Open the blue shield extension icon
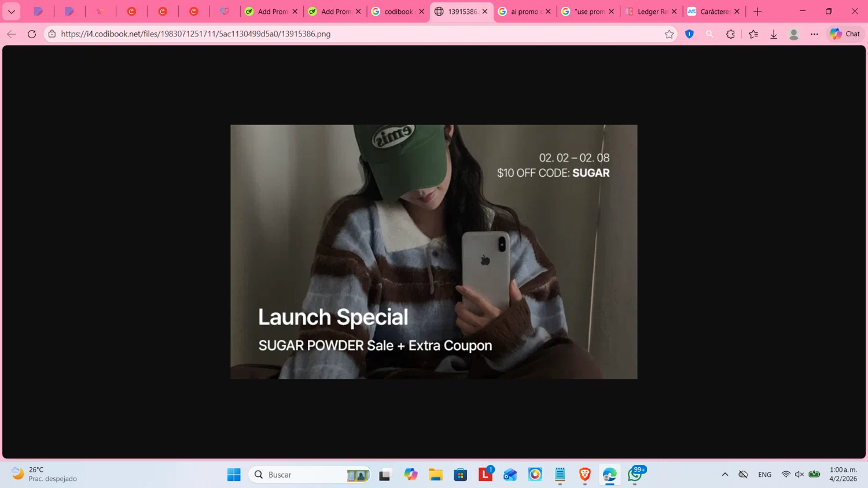The width and height of the screenshot is (868, 488). (x=689, y=34)
